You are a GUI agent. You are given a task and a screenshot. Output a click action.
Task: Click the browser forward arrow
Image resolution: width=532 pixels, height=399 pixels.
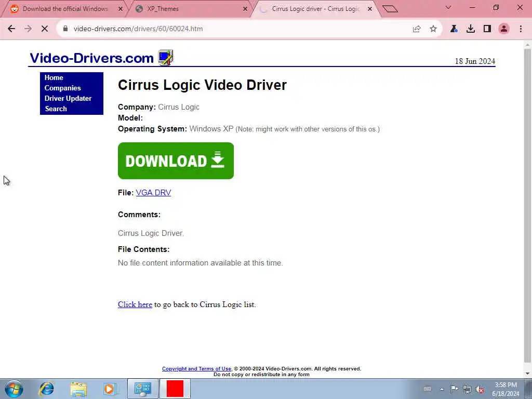(28, 29)
